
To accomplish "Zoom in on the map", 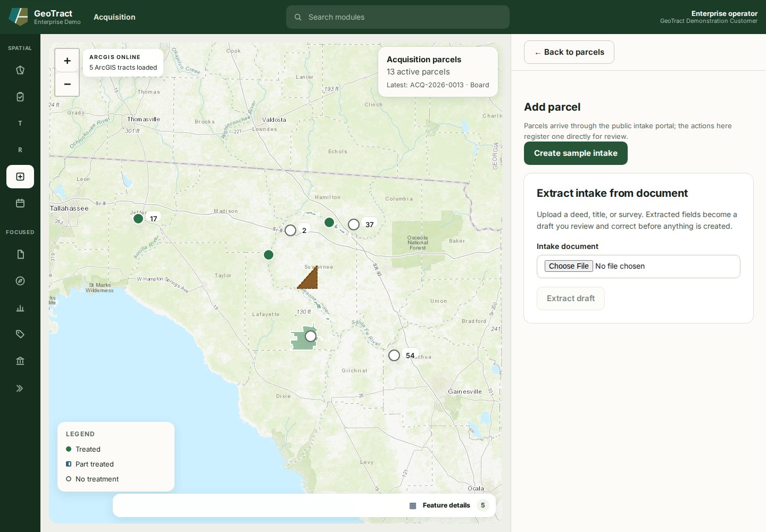I will (67, 61).
